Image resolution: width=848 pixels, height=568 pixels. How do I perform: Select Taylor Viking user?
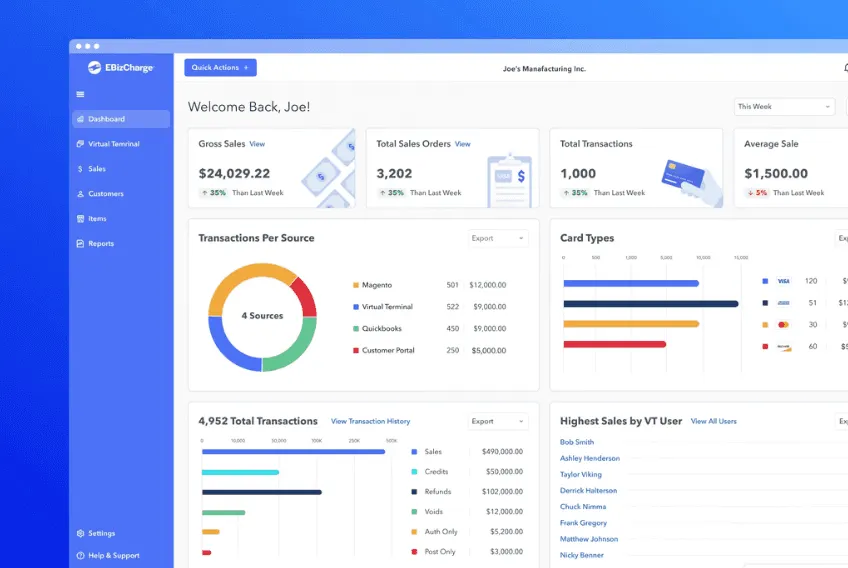tap(581, 475)
